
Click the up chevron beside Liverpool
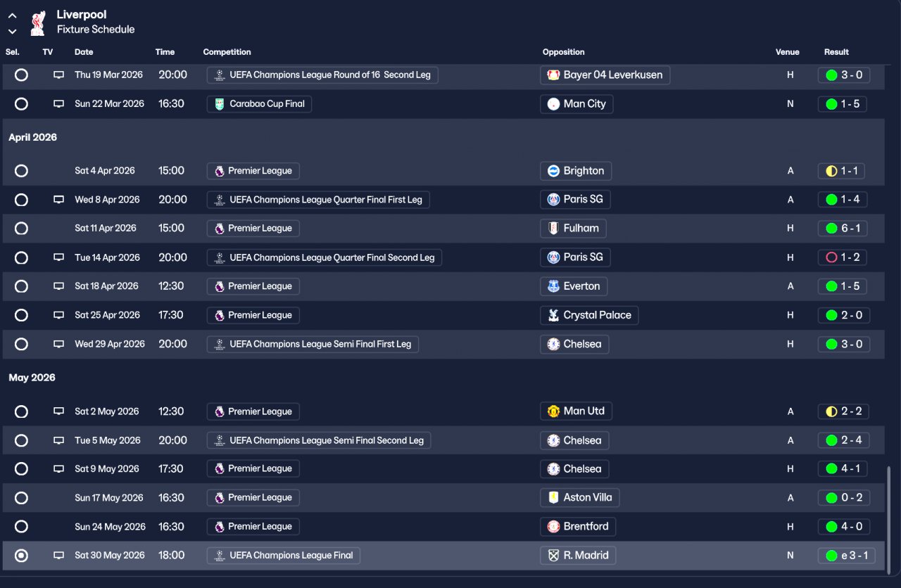(13, 15)
